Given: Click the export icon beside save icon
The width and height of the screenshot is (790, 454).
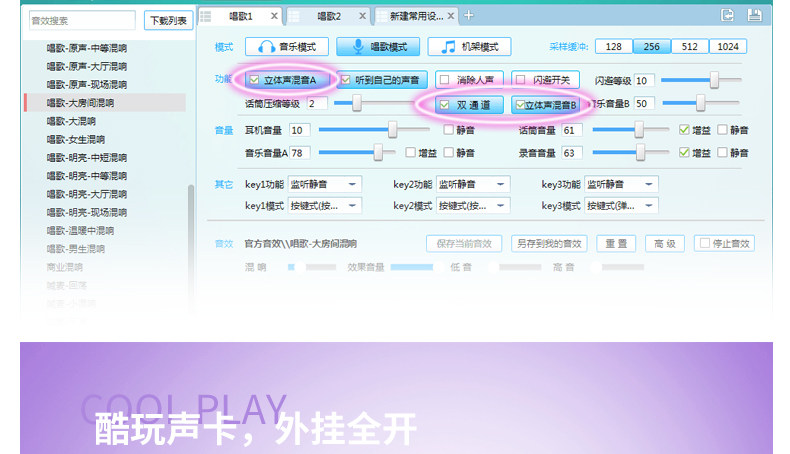Looking at the screenshot, I should [x=727, y=15].
